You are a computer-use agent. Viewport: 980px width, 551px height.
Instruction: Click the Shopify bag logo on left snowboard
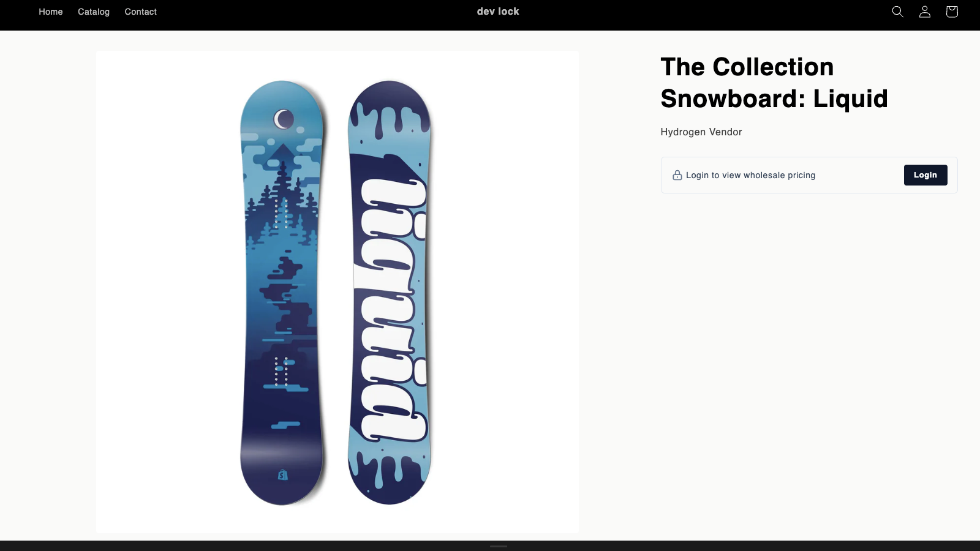point(282,474)
